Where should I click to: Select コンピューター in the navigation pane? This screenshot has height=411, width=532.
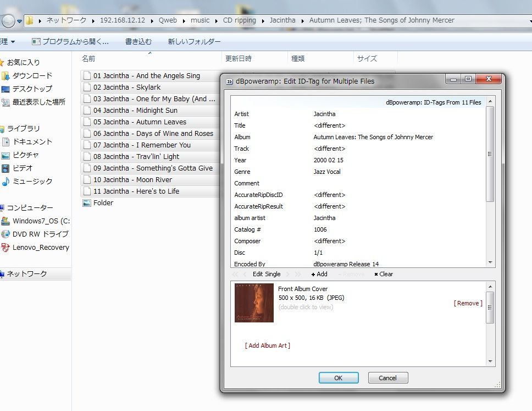(30, 207)
